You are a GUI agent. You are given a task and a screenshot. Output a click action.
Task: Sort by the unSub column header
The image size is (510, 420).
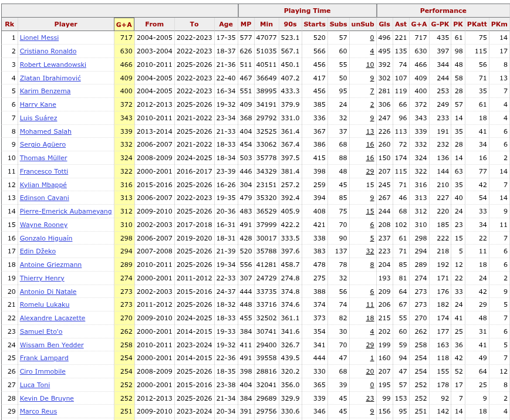tap(363, 24)
